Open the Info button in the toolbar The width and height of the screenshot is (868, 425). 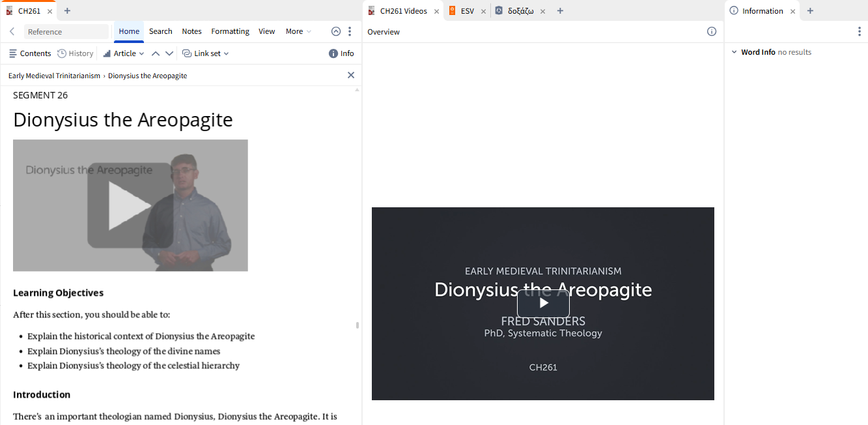point(341,53)
